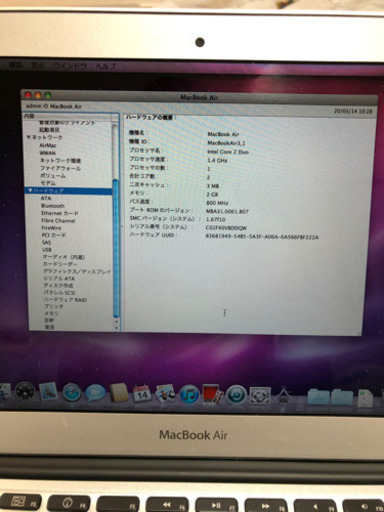Select 起動項目 in the sidebar

coord(50,130)
